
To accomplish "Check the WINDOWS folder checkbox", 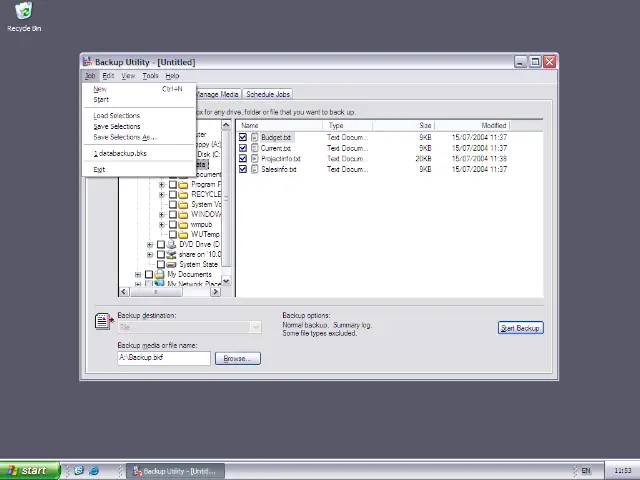I will 173,214.
